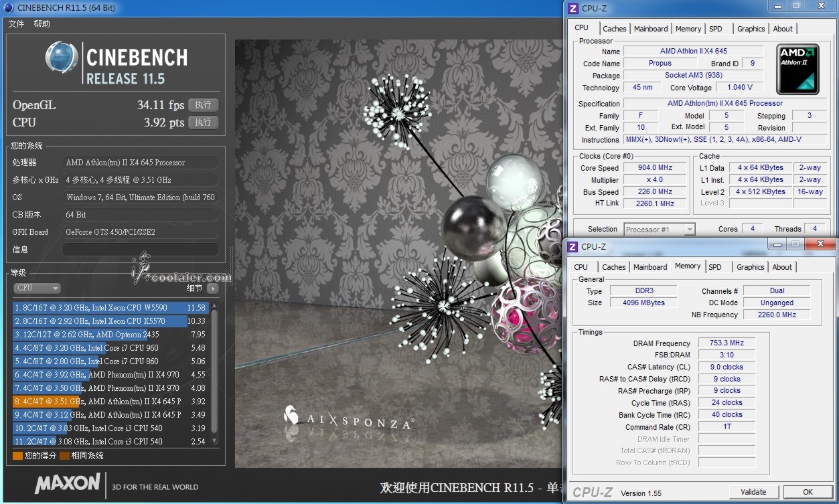Click the memory Size value 4096 MBytes
Image resolution: width=839 pixels, height=504 pixels.
pos(643,303)
